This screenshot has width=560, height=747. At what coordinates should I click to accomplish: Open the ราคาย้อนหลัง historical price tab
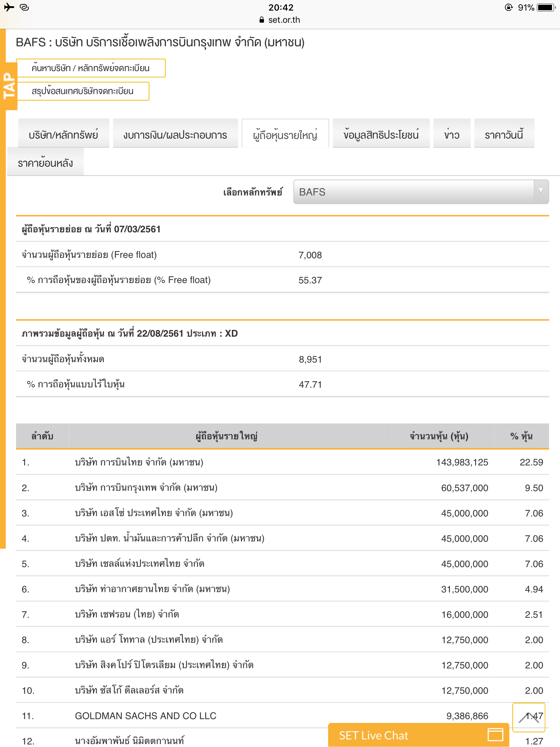point(45,162)
